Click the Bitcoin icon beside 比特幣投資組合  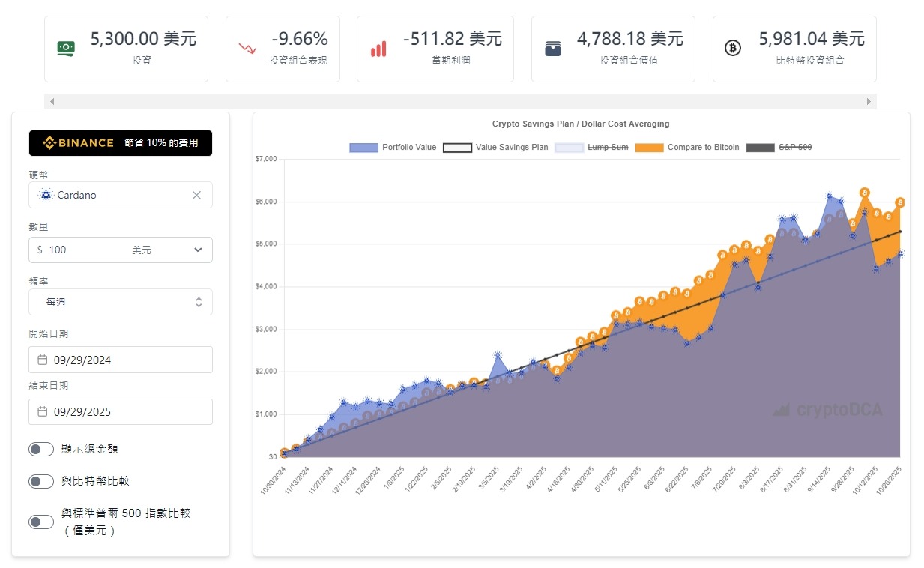click(732, 49)
